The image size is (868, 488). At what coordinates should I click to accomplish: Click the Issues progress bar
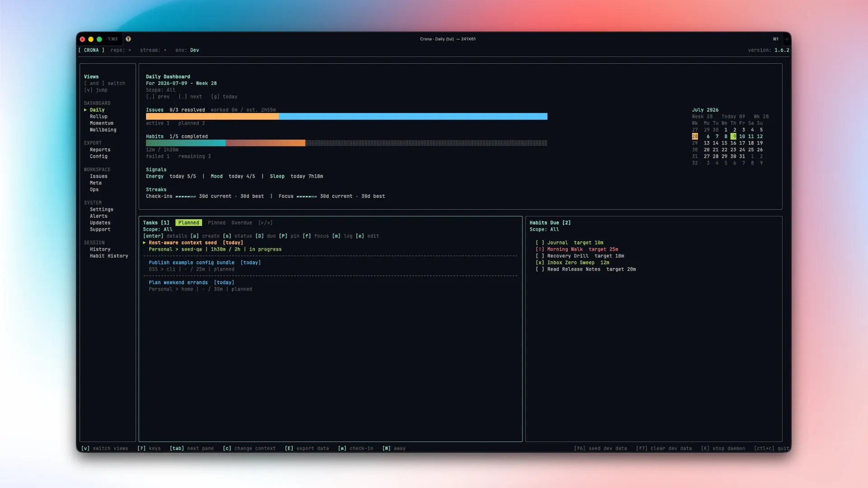pyautogui.click(x=346, y=117)
